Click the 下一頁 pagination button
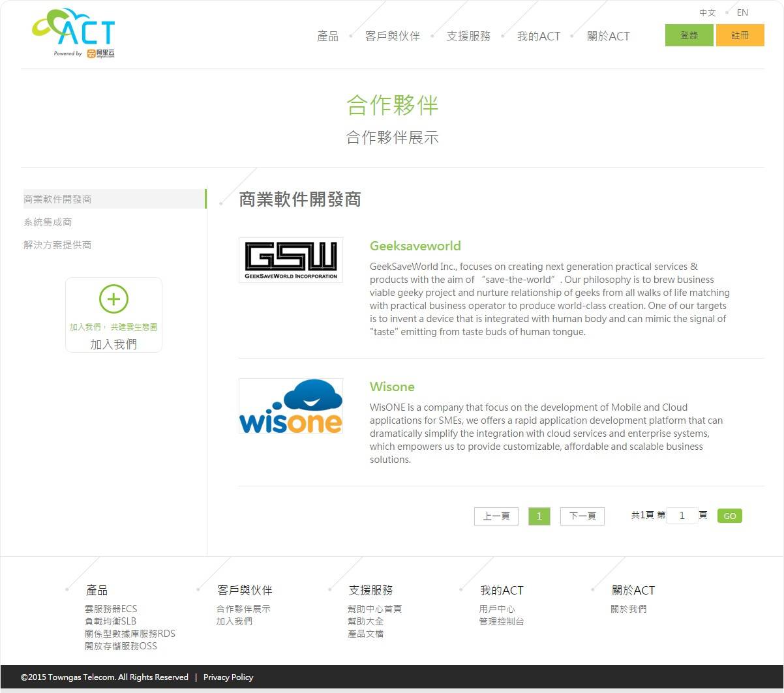The image size is (784, 693). pyautogui.click(x=582, y=516)
